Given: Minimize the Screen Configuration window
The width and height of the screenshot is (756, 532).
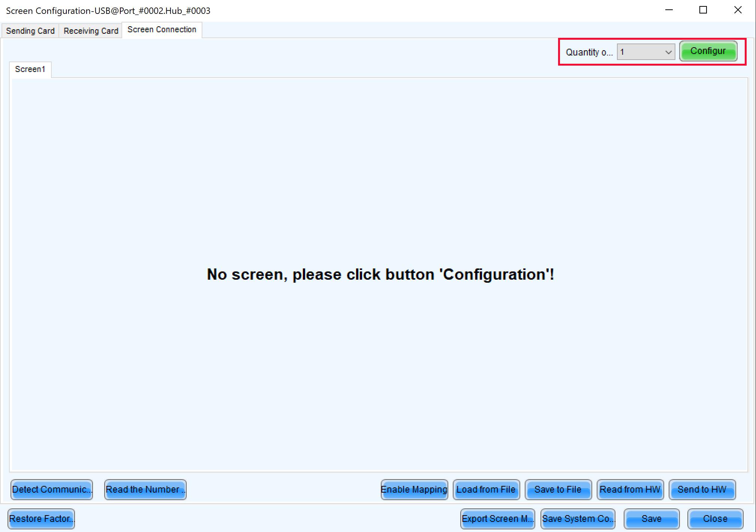Looking at the screenshot, I should click(669, 10).
